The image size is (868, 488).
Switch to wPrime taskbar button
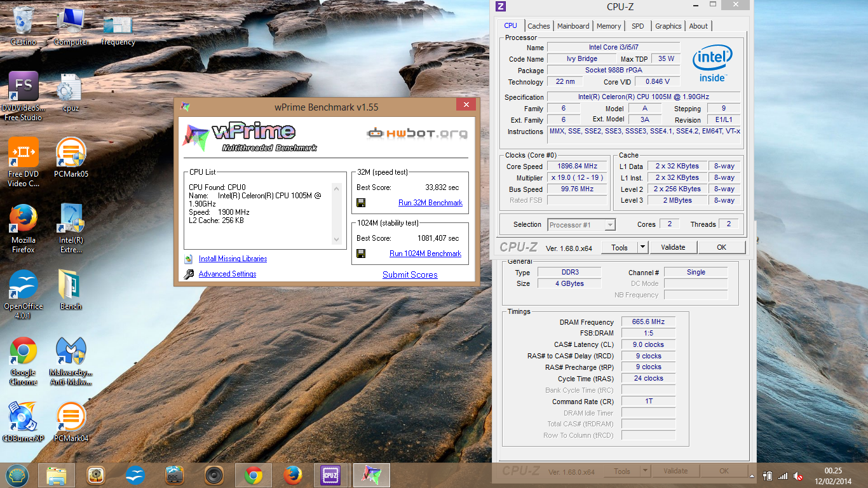(x=372, y=475)
